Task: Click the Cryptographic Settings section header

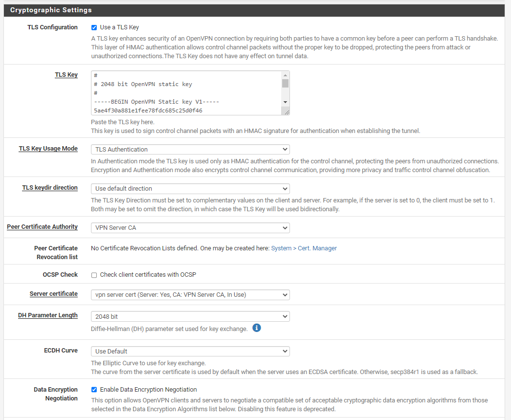Action: click(x=254, y=10)
